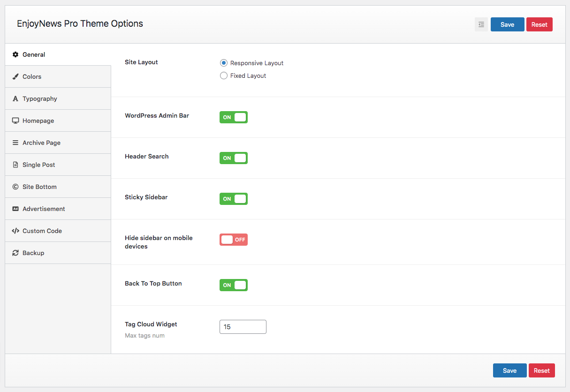The image size is (570, 392).
Task: Select the Responsive Layout radio button
Action: click(x=224, y=63)
